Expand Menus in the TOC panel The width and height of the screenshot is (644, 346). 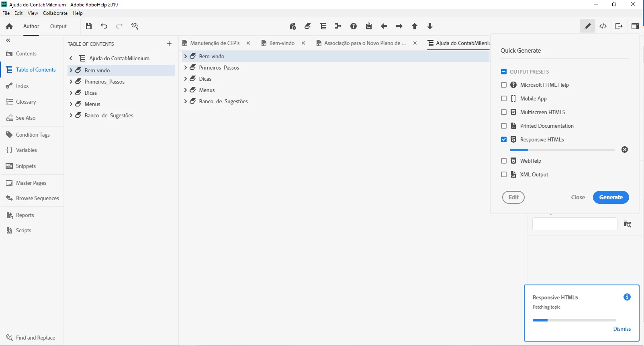(x=71, y=104)
